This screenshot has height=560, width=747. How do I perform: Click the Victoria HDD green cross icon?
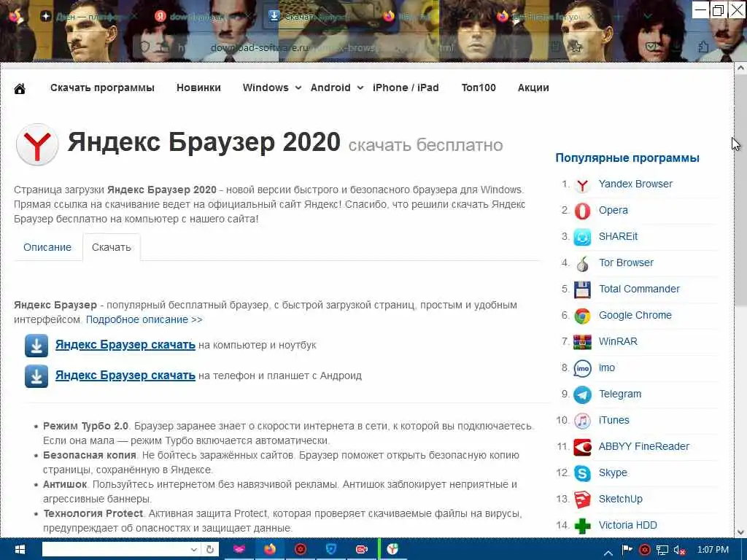pyautogui.click(x=582, y=526)
